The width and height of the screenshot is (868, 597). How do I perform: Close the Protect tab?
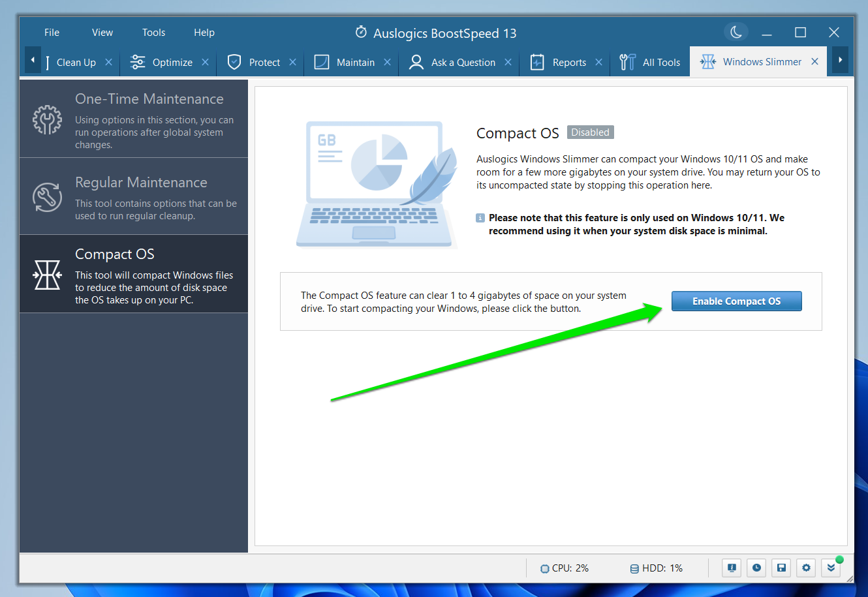tap(293, 62)
